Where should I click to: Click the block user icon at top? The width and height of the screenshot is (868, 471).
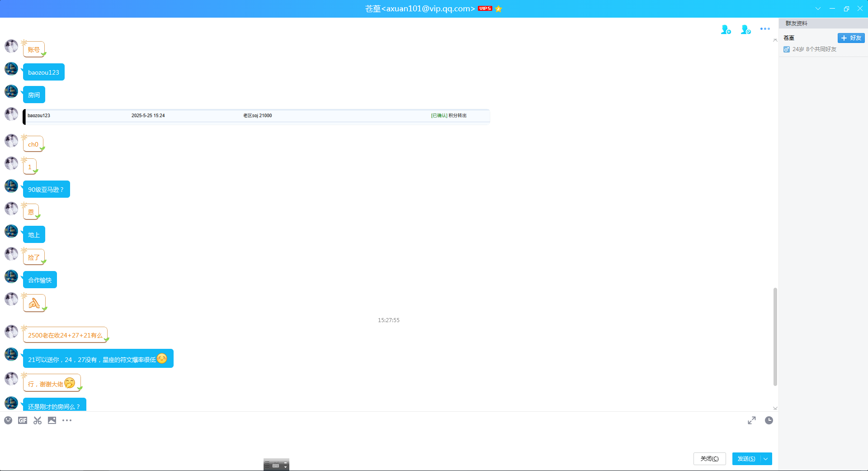point(745,29)
